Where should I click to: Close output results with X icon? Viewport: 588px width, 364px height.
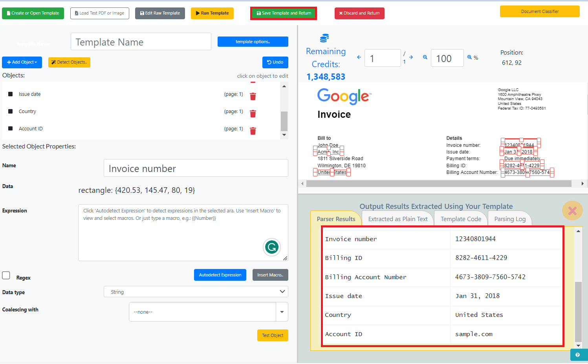(572, 211)
